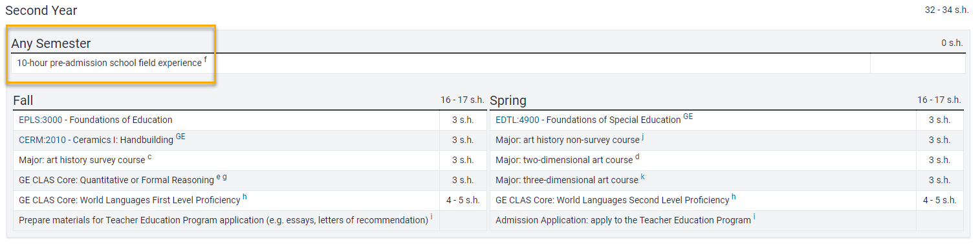Viewport: 980px width, 244px height.
Task: Click footnote k on three-dimensional art course
Action: coord(643,177)
